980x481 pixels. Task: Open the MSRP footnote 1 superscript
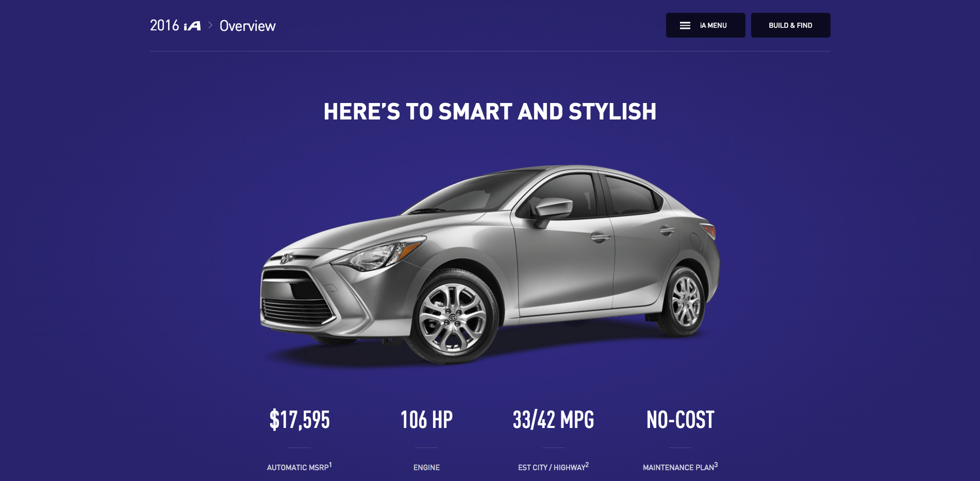(330, 465)
